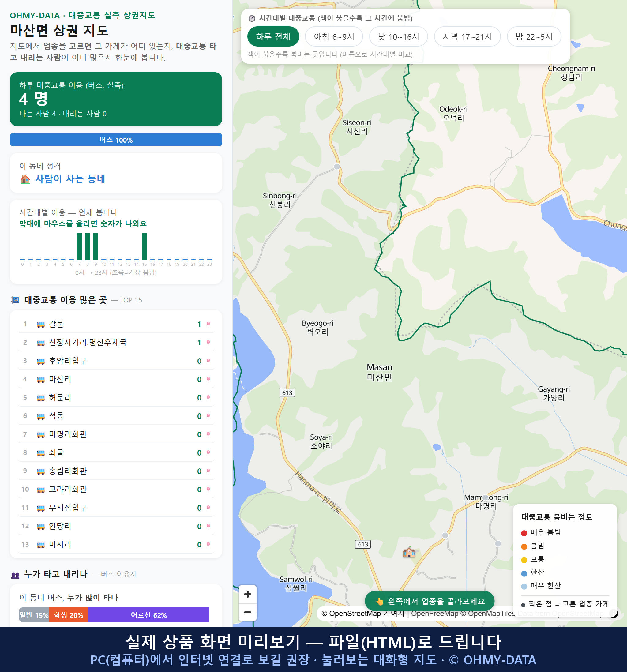Screen dimensions: 627x672
Task: Click the map pin icon for 석동
Action: coord(208,416)
